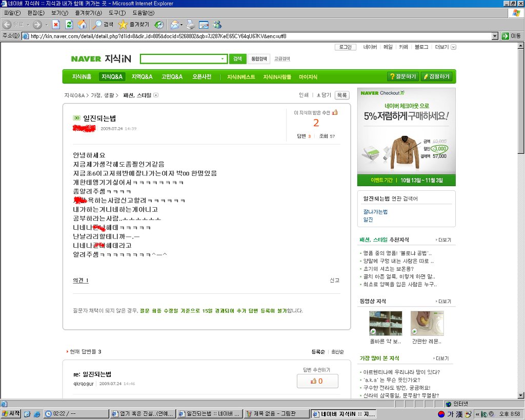Click the Mail envelope toolbar icon

pos(174,25)
